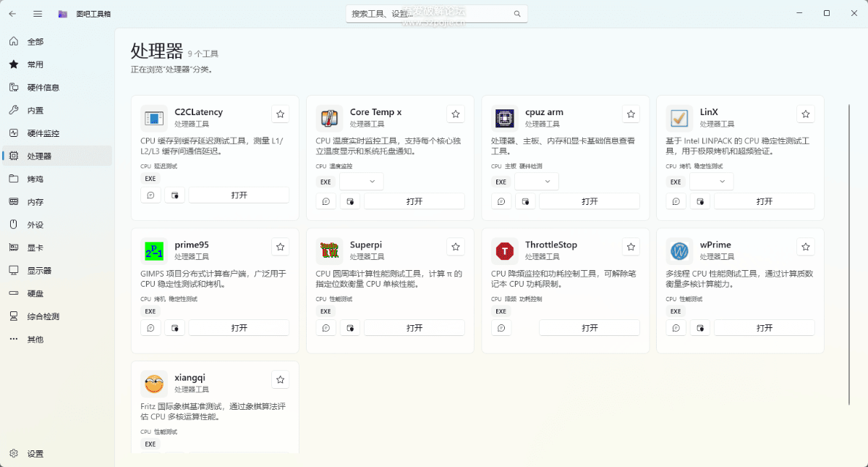
Task: Open 硬盘 category in sidebar
Action: (x=57, y=293)
